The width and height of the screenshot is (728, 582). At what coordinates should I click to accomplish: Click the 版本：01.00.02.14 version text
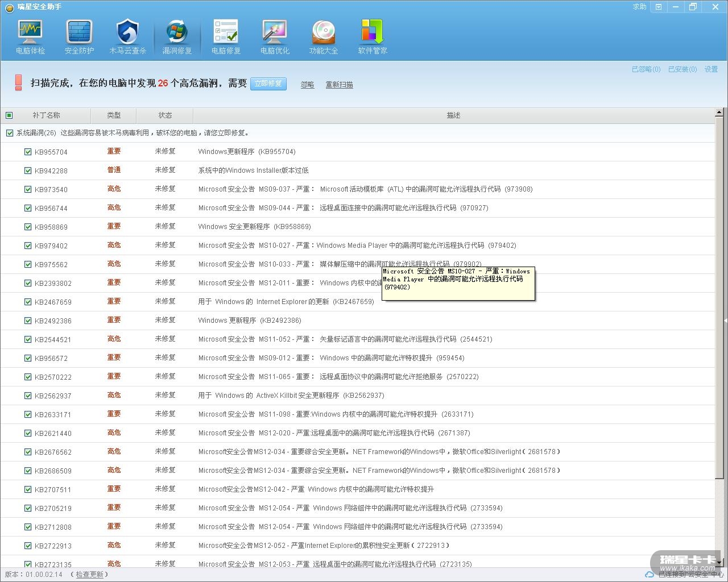coord(34,575)
